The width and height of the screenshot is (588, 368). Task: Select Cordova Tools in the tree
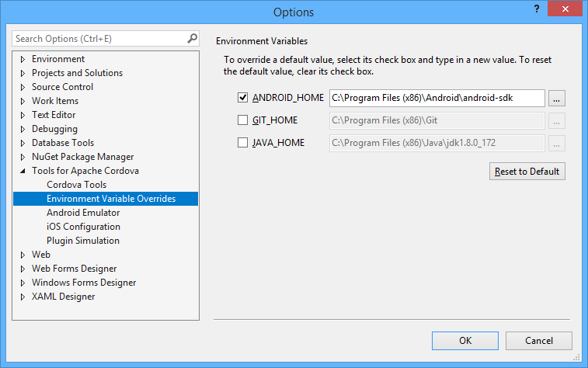[x=76, y=185]
